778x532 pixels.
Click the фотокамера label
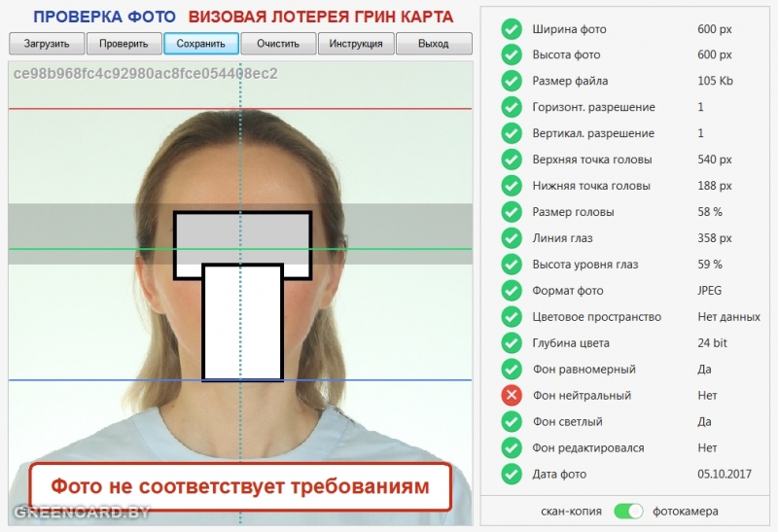(686, 511)
